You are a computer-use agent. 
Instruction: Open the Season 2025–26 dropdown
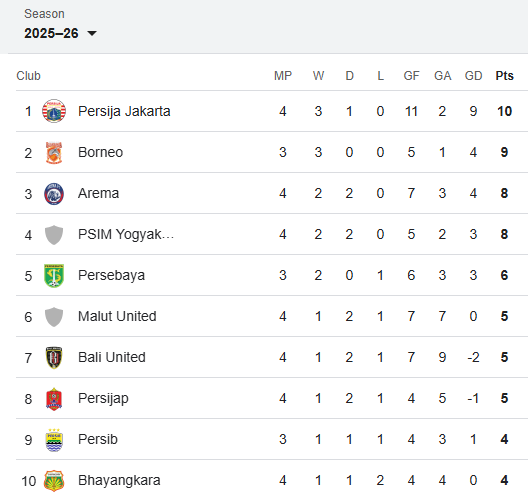click(60, 33)
